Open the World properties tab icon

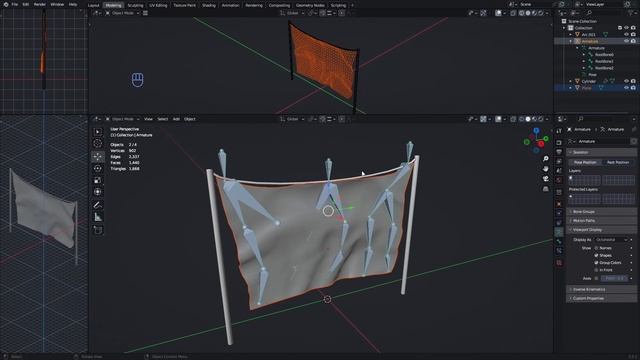point(559,180)
